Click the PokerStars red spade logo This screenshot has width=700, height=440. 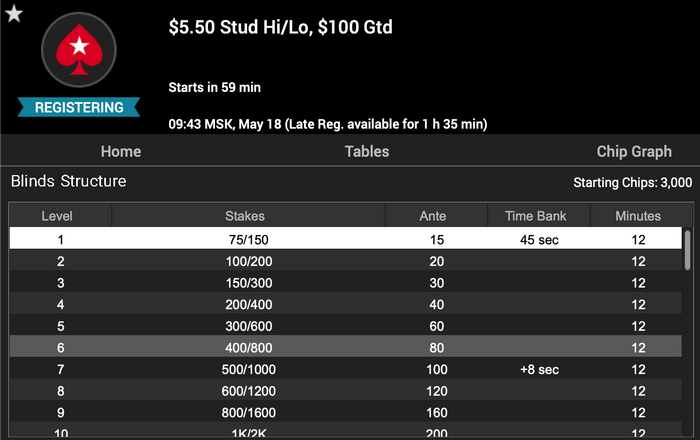[x=79, y=50]
